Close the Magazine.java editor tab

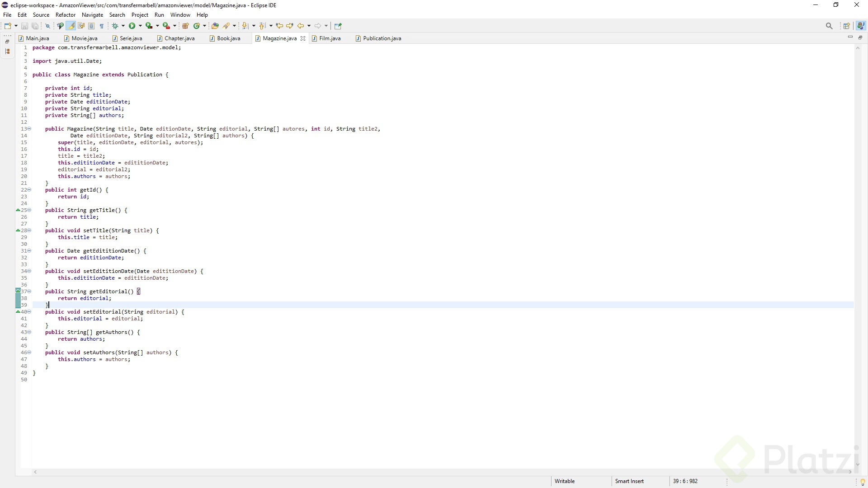tap(303, 38)
